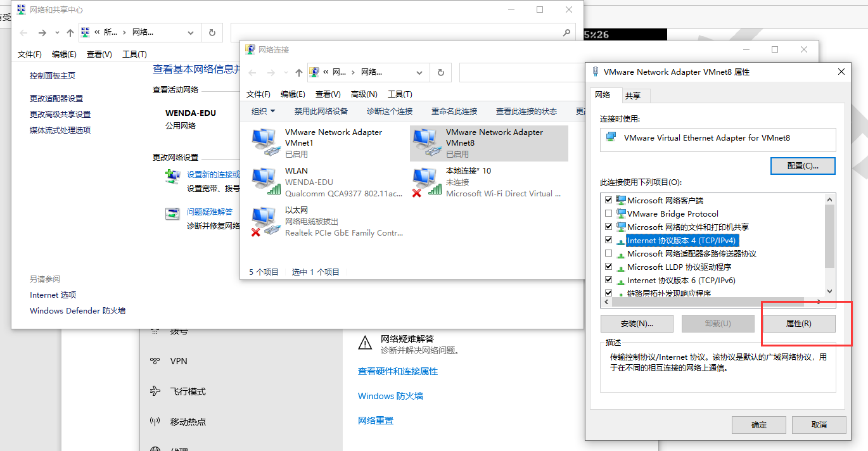Enable Microsoft 网络适配器多路传送器协议 checkbox

click(x=609, y=253)
